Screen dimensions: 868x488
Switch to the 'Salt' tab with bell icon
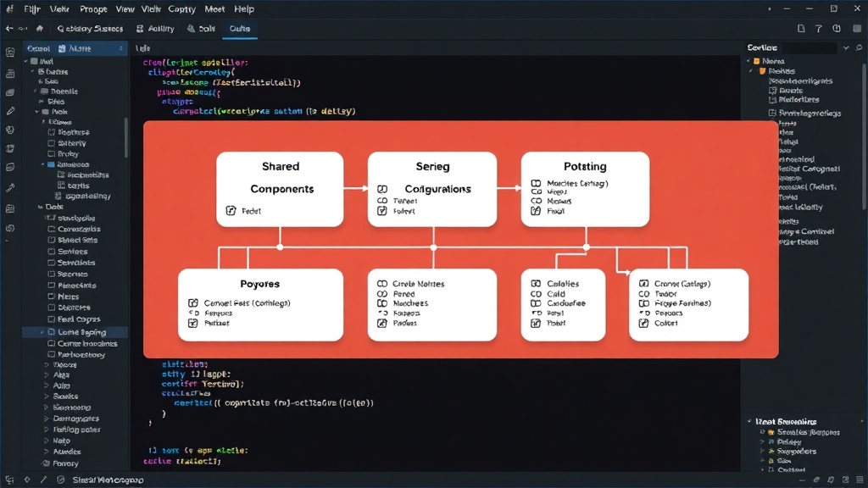tap(202, 28)
